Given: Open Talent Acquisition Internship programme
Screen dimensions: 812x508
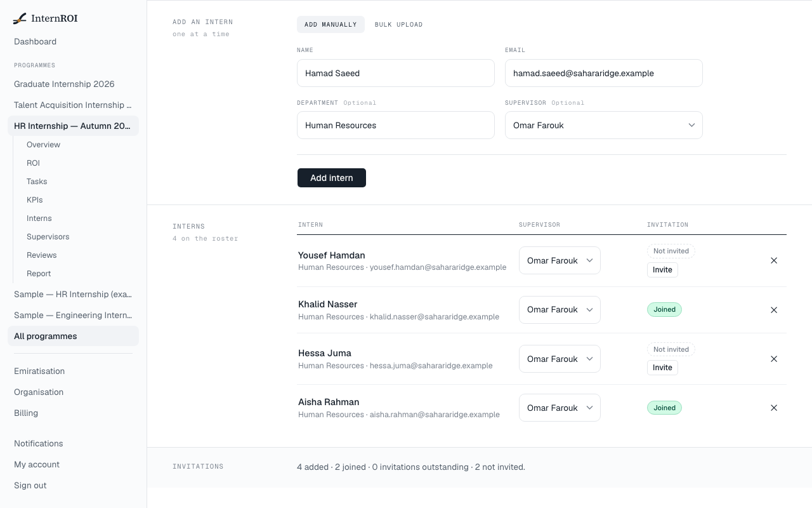Looking at the screenshot, I should tap(73, 105).
